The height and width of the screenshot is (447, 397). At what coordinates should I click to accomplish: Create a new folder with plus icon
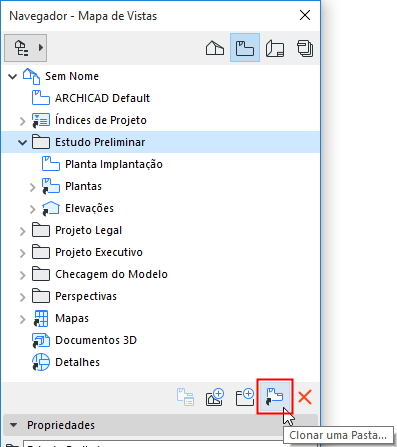pyautogui.click(x=245, y=397)
